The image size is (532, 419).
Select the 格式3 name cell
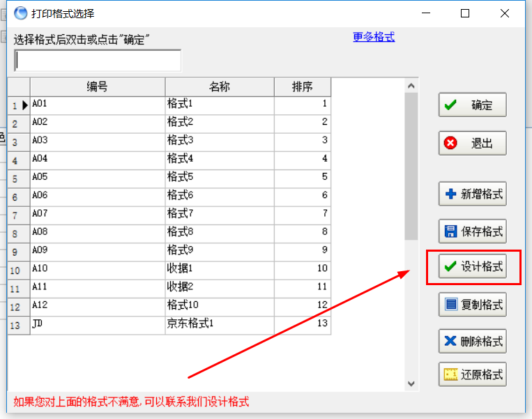point(220,142)
